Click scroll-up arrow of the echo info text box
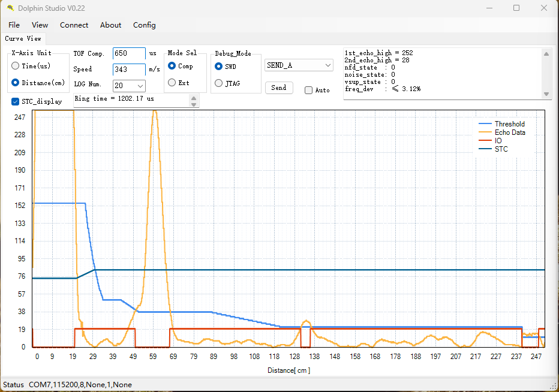This screenshot has width=559, height=392. (x=546, y=54)
